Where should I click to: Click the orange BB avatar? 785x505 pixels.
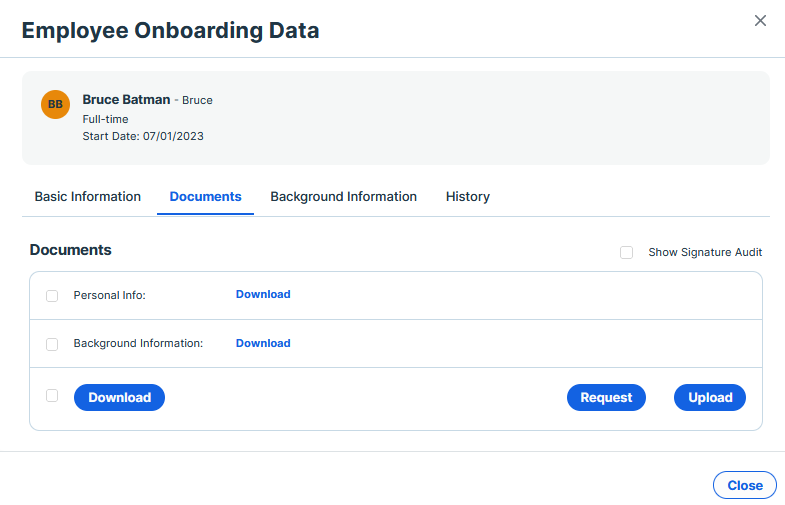click(55, 104)
